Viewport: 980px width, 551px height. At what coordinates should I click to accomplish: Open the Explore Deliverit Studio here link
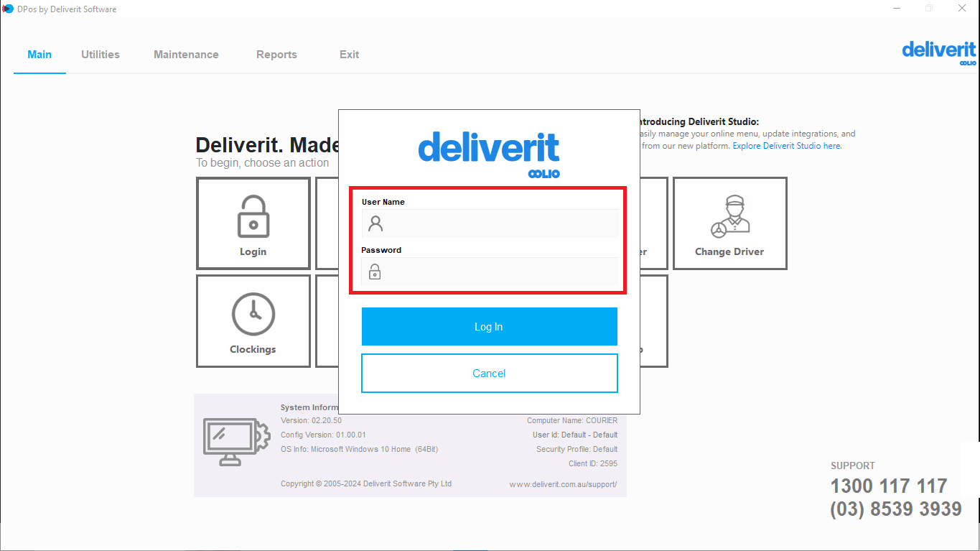coord(785,145)
